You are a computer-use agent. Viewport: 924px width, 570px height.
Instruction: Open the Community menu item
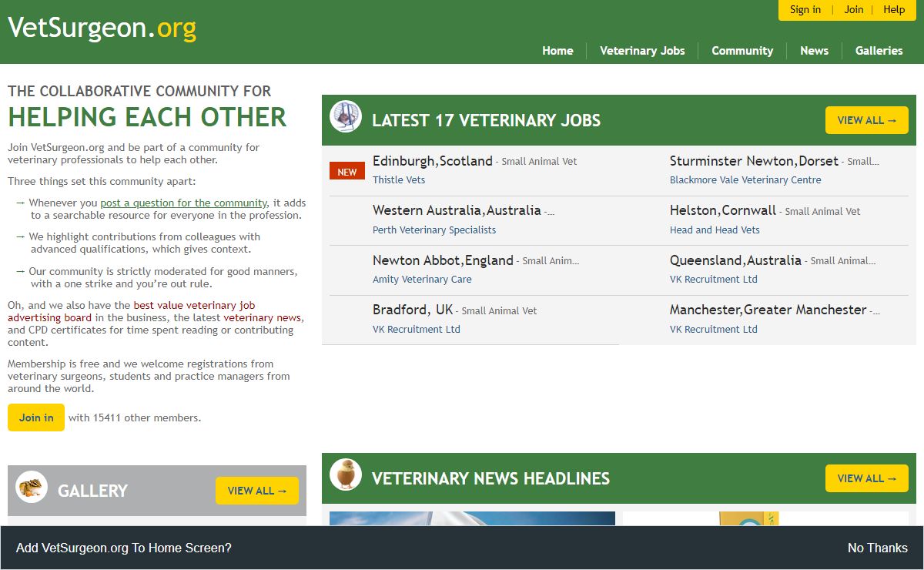(742, 51)
